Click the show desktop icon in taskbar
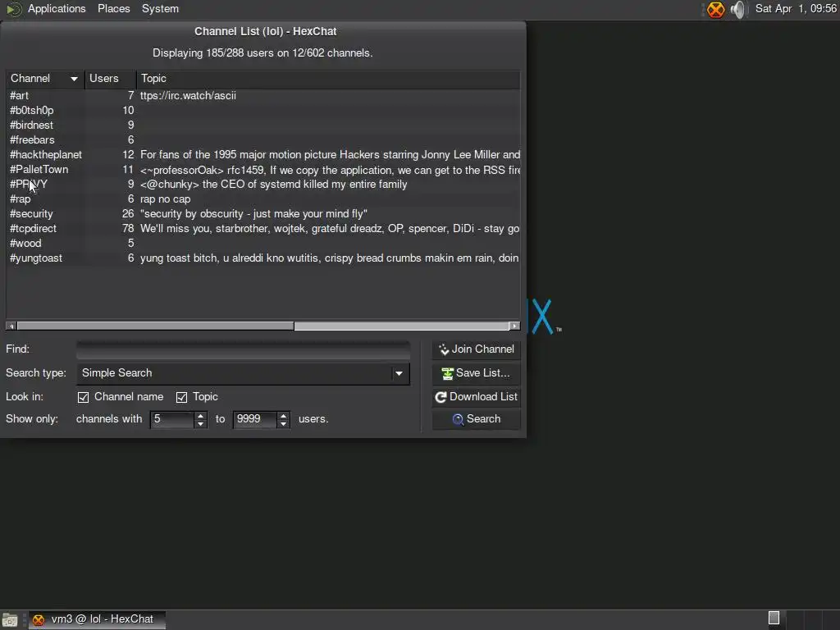Screen dimensions: 840x630 point(10,620)
